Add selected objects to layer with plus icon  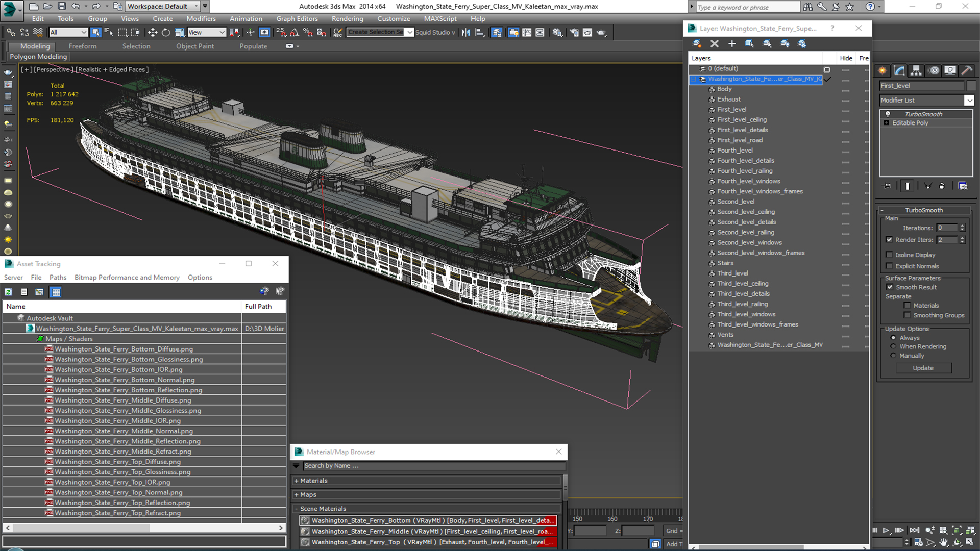731,44
